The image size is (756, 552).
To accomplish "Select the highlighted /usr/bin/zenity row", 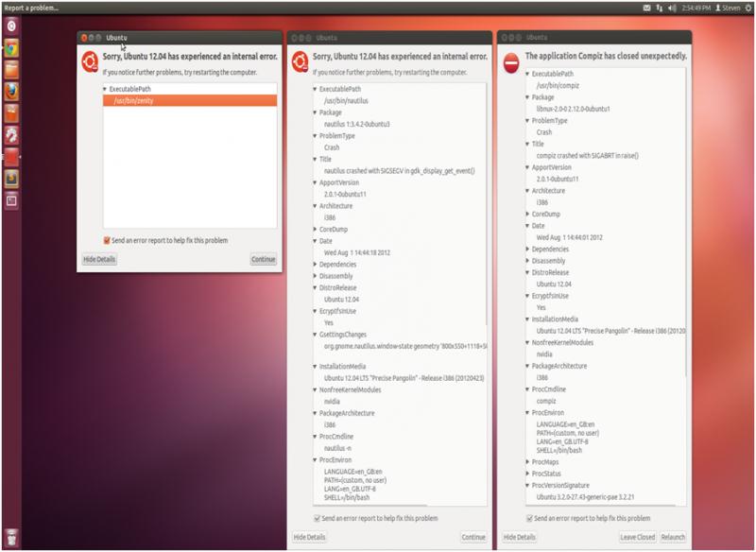I will click(x=190, y=101).
